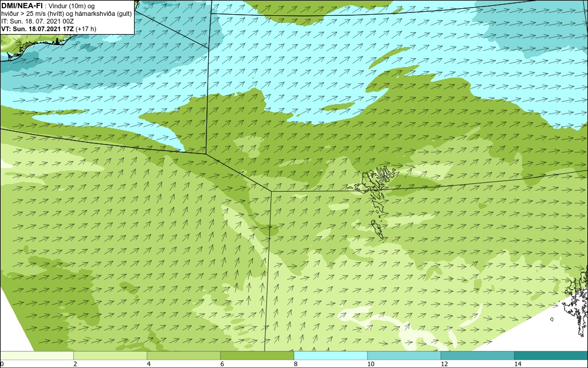Click the legend scale label '6'
This screenshot has height=368, width=588.
pyautogui.click(x=222, y=364)
